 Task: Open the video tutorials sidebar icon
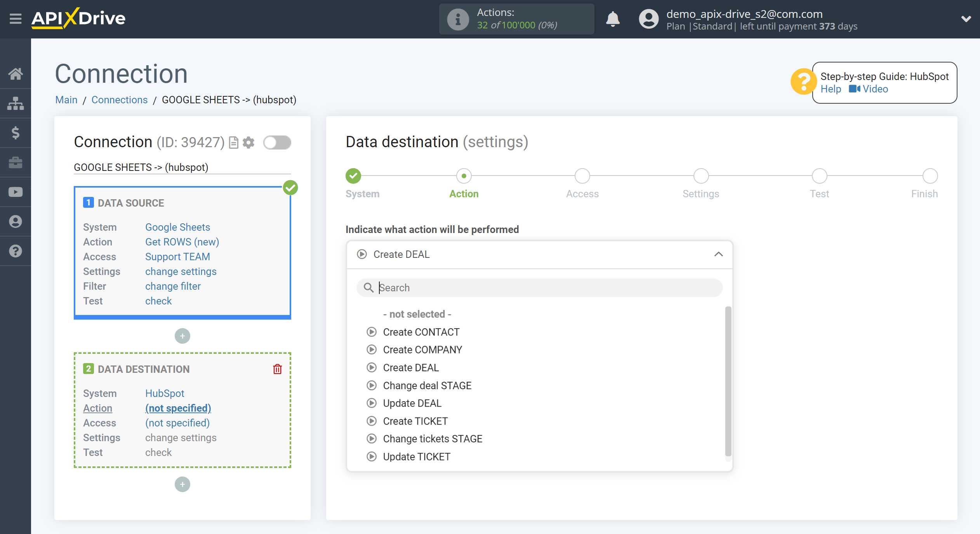16,192
